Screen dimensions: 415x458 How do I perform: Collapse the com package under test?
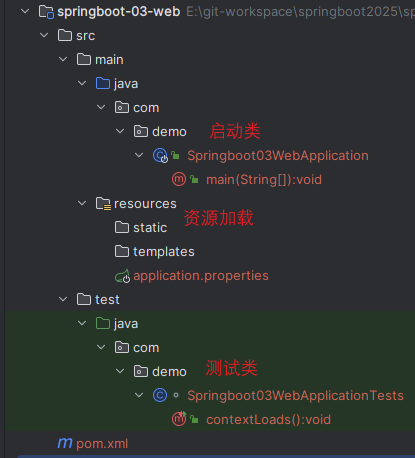click(x=101, y=347)
